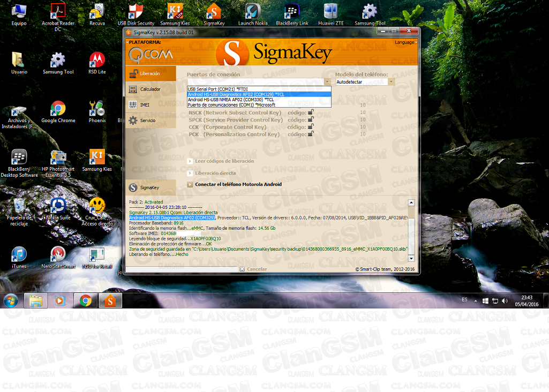Click the CCK código lock icon
The image size is (549, 392).
(311, 127)
